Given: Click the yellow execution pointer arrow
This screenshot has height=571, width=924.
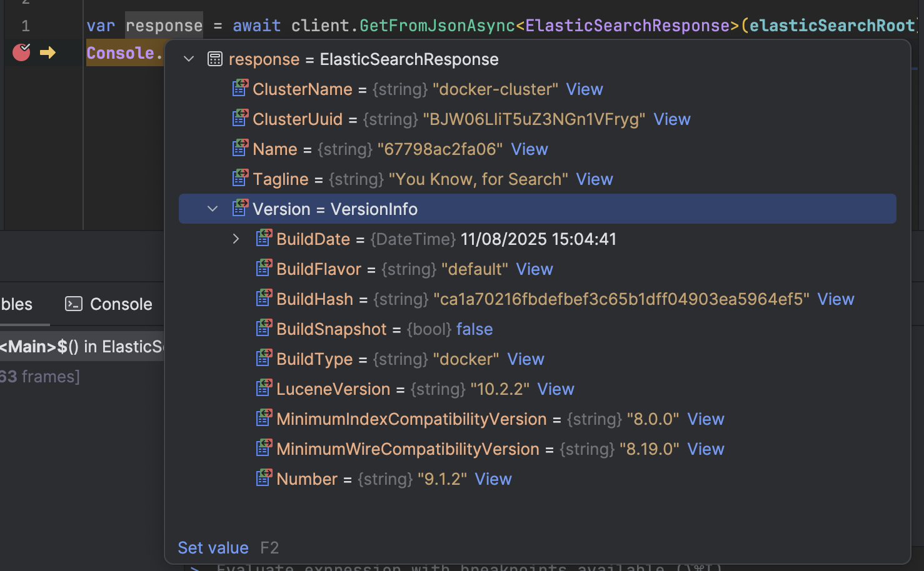Looking at the screenshot, I should 47,52.
